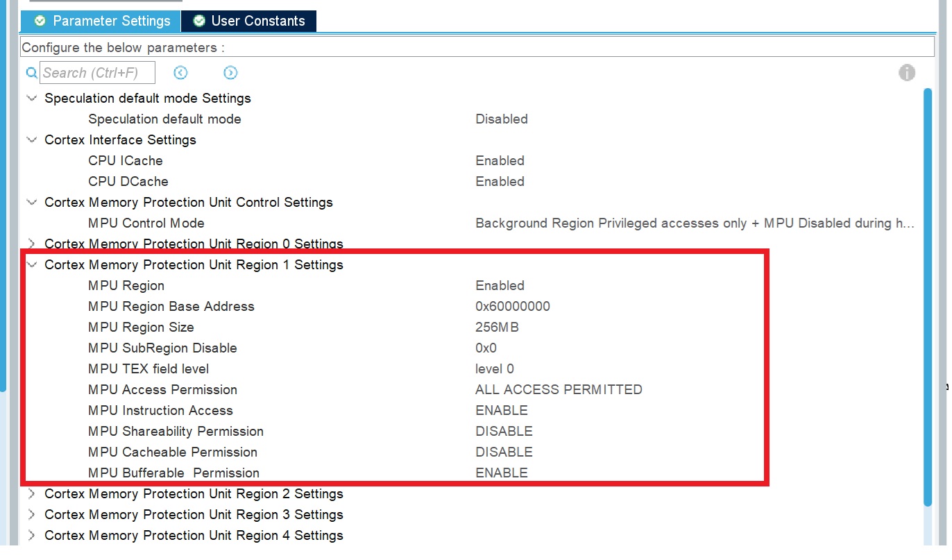Change Cacheable Permission DISABLE value

click(504, 452)
